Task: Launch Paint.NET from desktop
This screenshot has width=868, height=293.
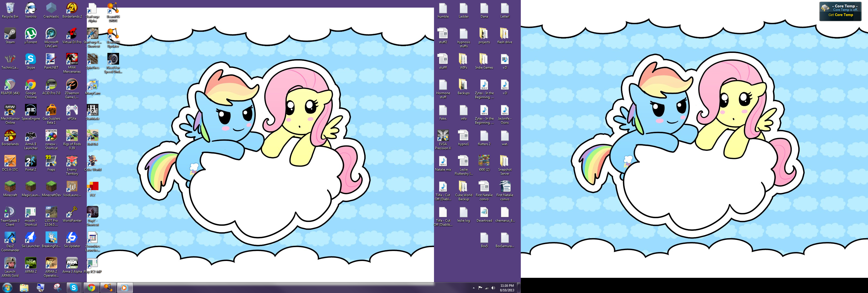Action: (51, 61)
